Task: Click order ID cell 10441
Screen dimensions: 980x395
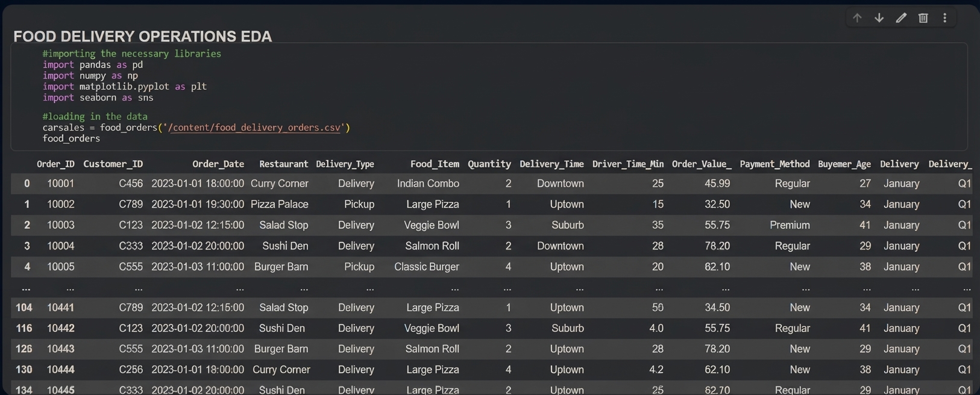Action: pyautogui.click(x=60, y=308)
